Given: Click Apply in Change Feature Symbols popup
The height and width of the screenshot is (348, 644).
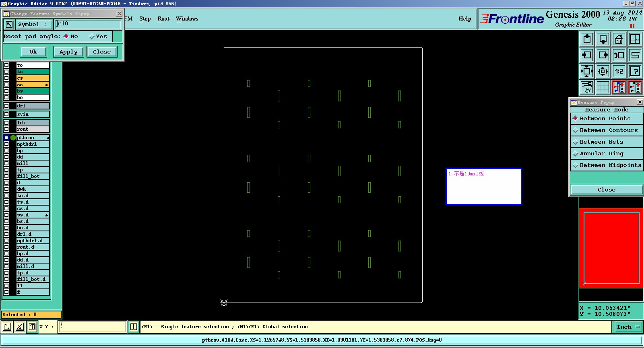Looking at the screenshot, I should click(68, 51).
